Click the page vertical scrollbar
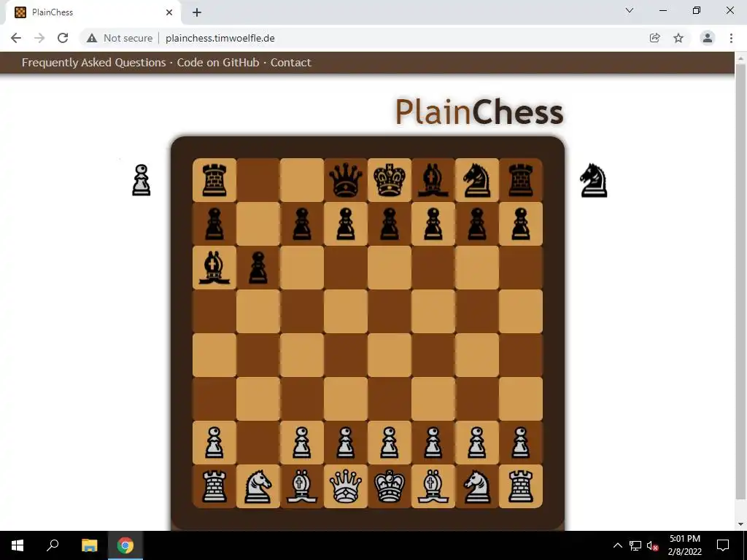747x560 pixels. 740,281
